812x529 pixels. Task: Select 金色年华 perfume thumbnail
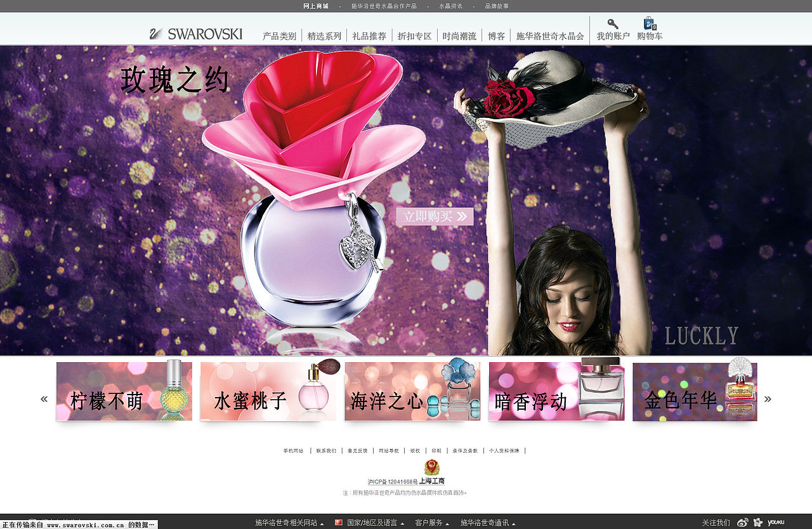(695, 391)
